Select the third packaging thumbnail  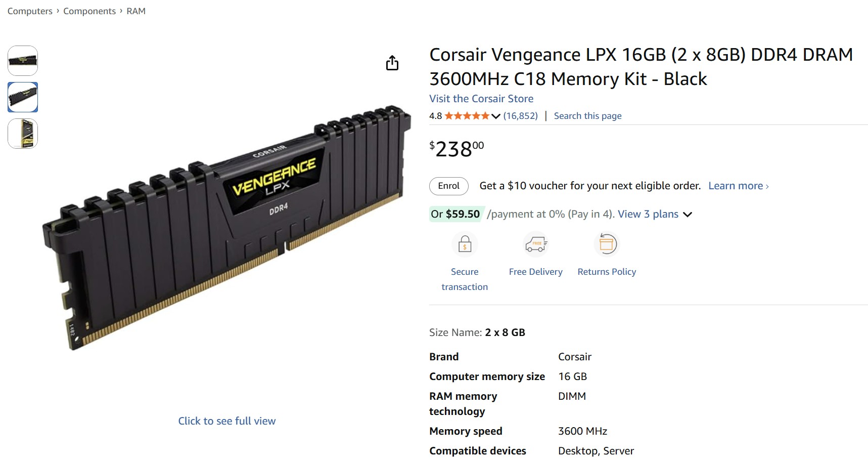tap(23, 134)
